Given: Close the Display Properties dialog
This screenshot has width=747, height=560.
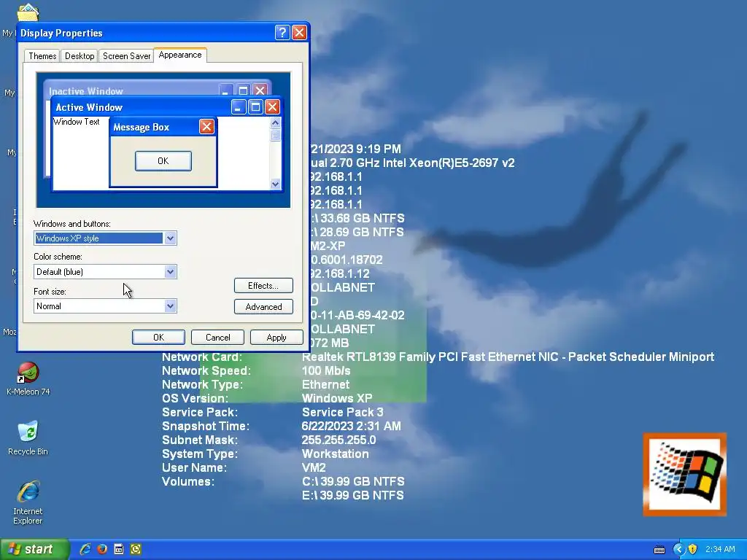Looking at the screenshot, I should (299, 32).
